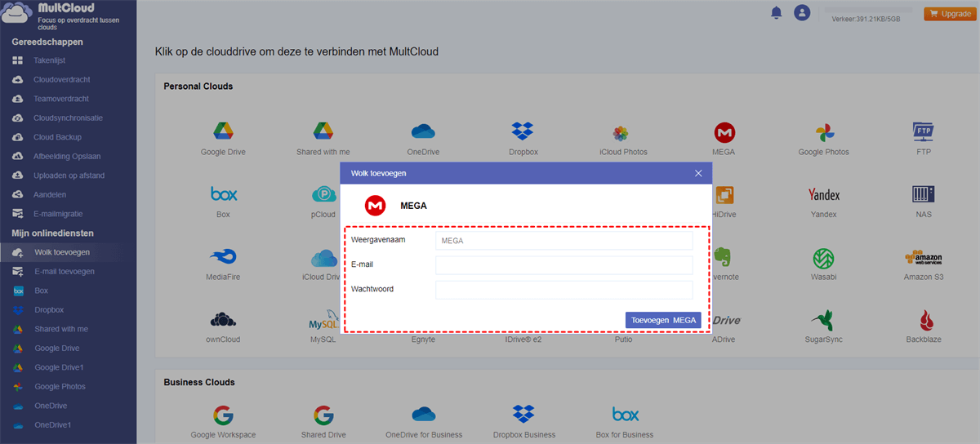Focus the Wachtwoord input field
This screenshot has width=980, height=444.
(x=564, y=290)
